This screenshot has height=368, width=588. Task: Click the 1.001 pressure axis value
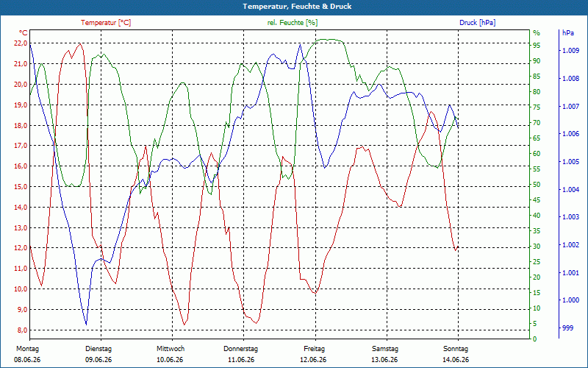(x=570, y=272)
